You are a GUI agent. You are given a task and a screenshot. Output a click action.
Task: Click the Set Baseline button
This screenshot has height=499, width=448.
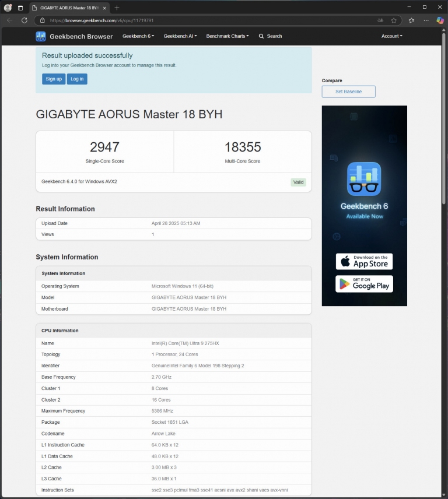(x=348, y=92)
